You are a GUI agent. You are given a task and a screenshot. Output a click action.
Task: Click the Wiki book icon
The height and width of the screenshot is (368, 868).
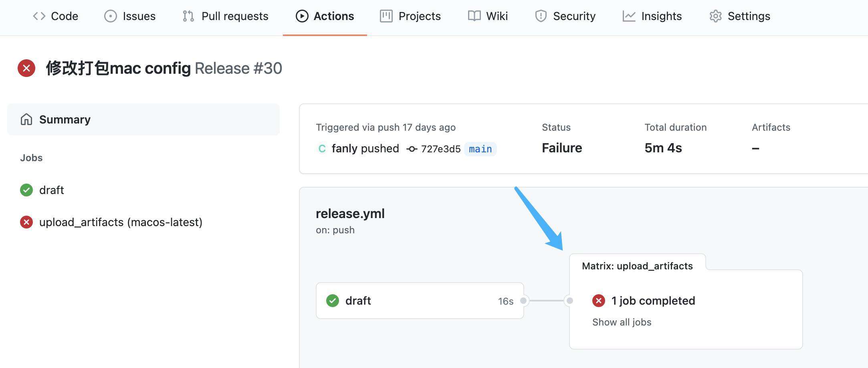click(x=474, y=16)
